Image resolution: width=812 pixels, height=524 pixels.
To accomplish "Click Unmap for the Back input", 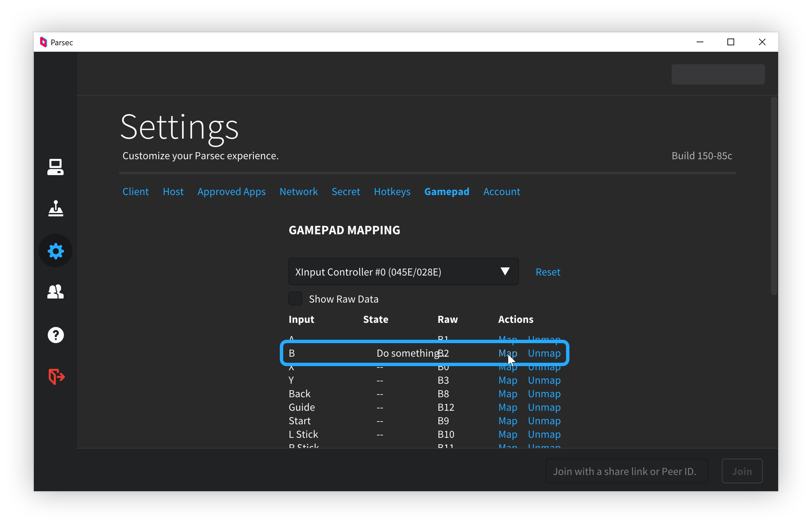I will 544,394.
